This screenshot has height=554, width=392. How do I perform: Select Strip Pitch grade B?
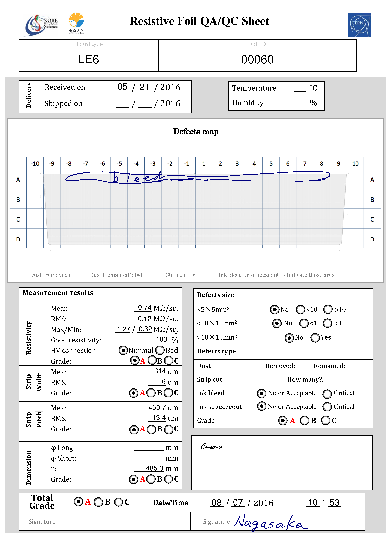click(152, 430)
